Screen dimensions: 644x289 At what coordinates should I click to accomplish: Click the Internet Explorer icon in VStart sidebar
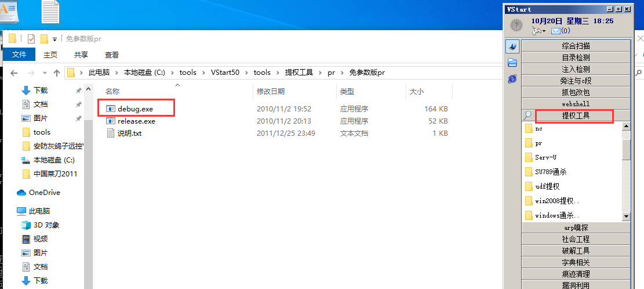click(x=512, y=78)
